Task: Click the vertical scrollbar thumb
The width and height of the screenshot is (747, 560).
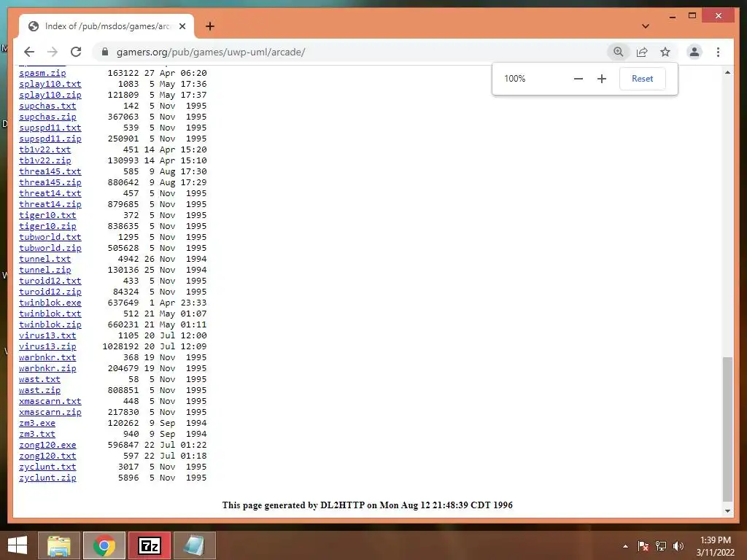Action: coord(727,429)
